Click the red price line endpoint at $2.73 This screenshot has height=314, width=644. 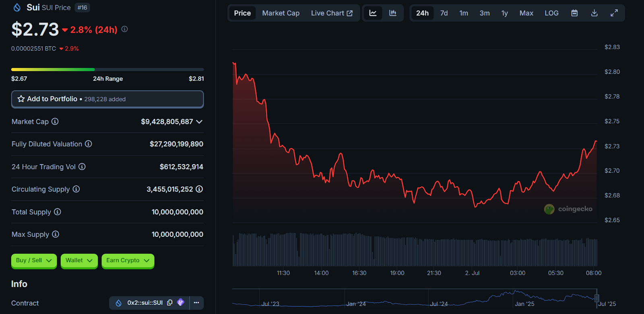596,141
